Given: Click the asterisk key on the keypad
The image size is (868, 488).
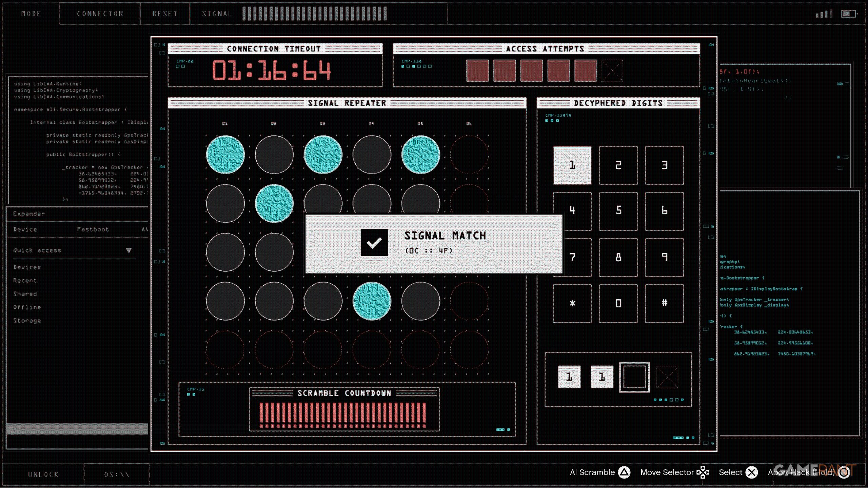Looking at the screenshot, I should point(572,303).
